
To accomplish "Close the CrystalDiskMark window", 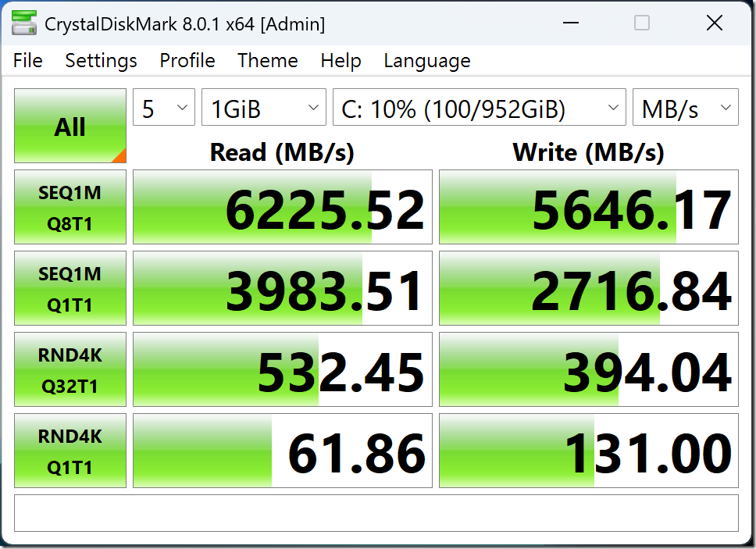I will [714, 23].
